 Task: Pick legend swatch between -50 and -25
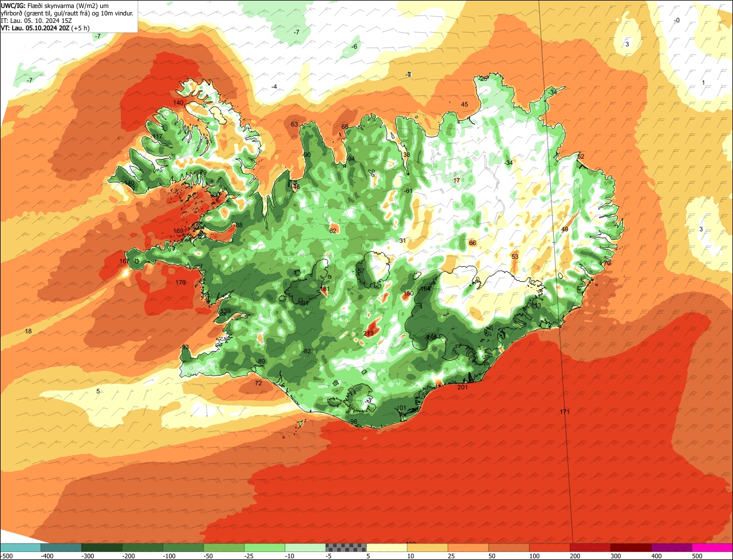pos(224,547)
